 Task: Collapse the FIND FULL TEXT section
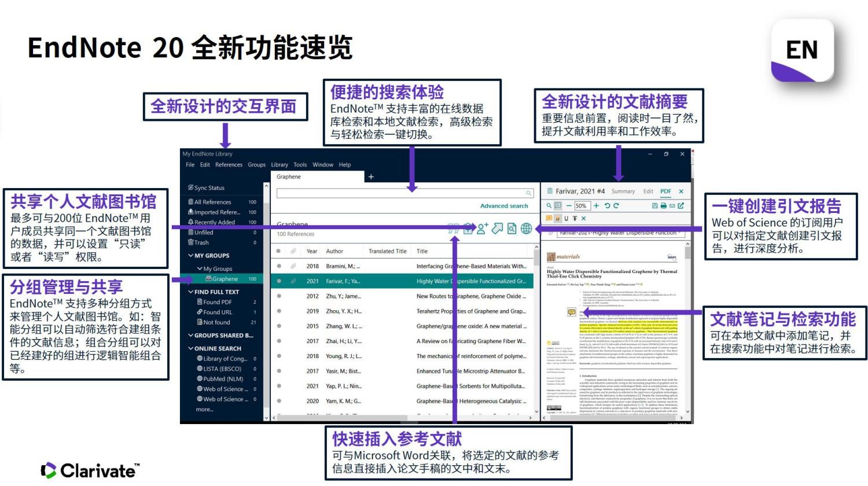tap(190, 292)
